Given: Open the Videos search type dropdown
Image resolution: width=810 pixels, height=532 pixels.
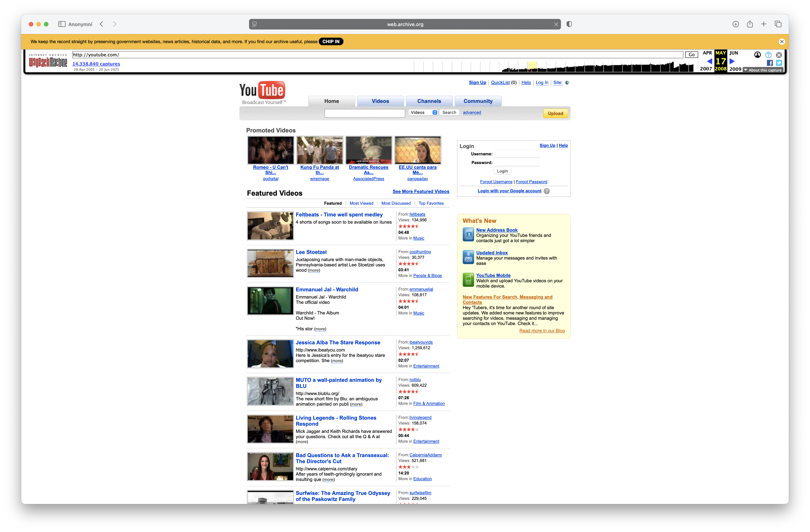Looking at the screenshot, I should point(423,113).
